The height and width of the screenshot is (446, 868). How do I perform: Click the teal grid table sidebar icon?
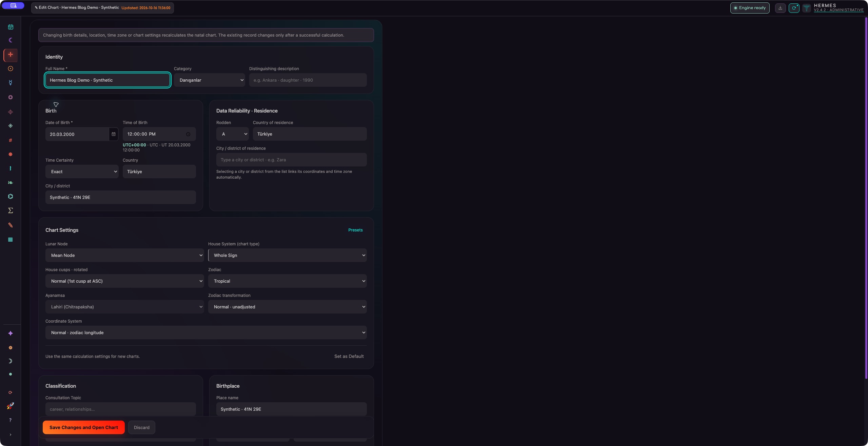11,240
